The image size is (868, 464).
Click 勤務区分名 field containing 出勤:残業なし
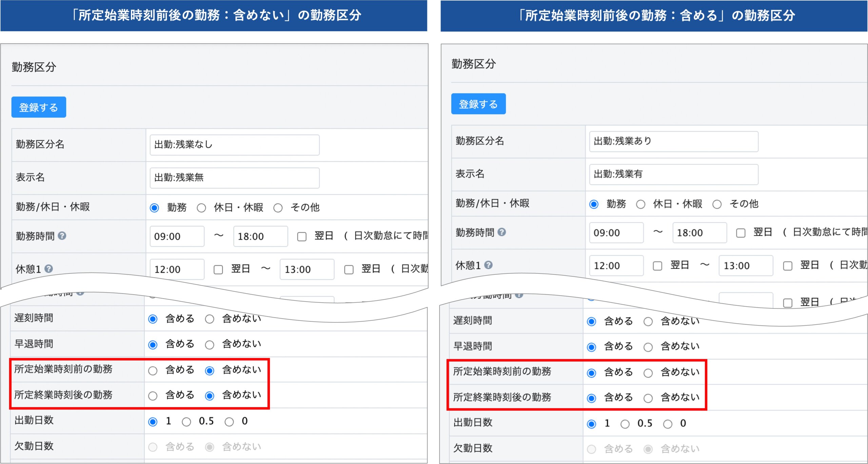coord(234,145)
